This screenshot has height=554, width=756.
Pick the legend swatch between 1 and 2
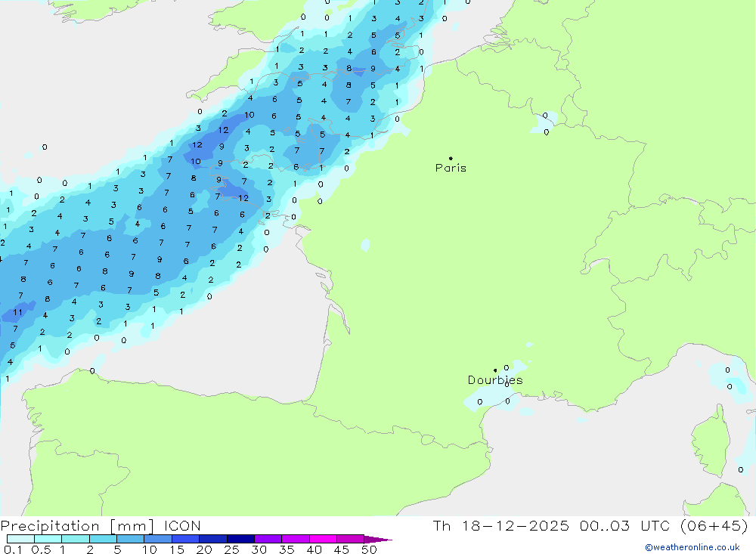pyautogui.click(x=76, y=539)
